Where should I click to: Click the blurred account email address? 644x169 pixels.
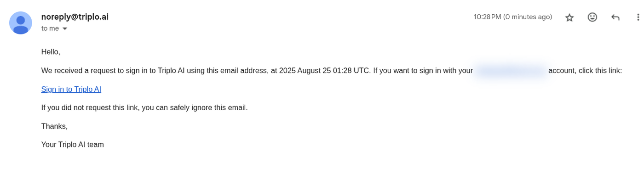click(x=511, y=71)
